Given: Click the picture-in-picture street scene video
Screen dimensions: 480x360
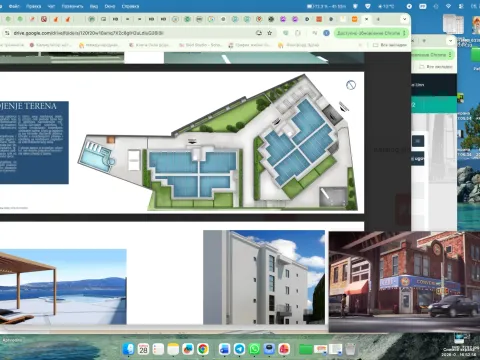Looking at the screenshot, I should pyautogui.click(x=404, y=282).
